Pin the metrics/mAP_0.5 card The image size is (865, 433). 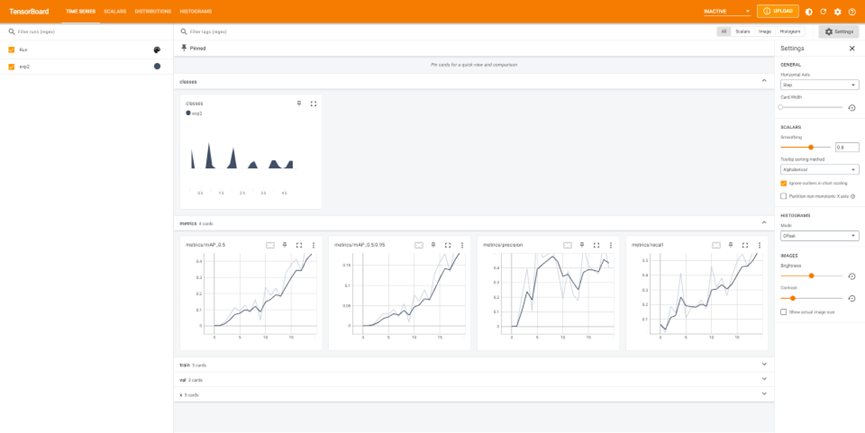coord(285,245)
